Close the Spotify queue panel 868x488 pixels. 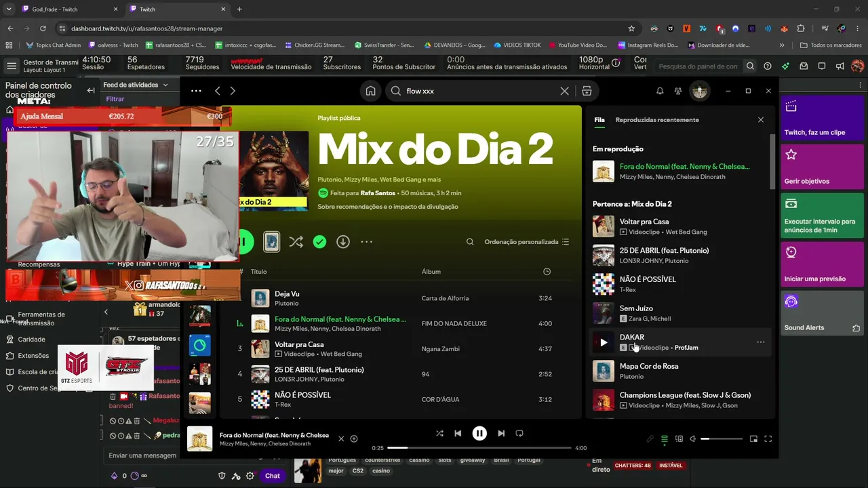click(x=761, y=120)
